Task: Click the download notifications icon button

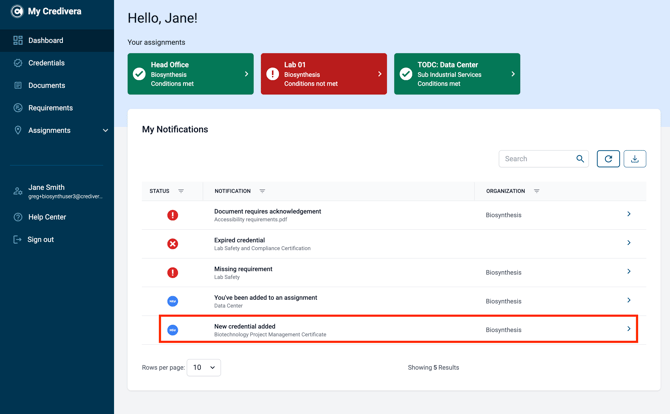Action: click(635, 159)
